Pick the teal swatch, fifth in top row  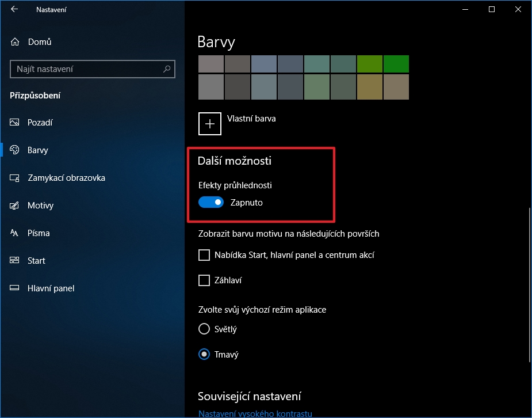click(316, 64)
